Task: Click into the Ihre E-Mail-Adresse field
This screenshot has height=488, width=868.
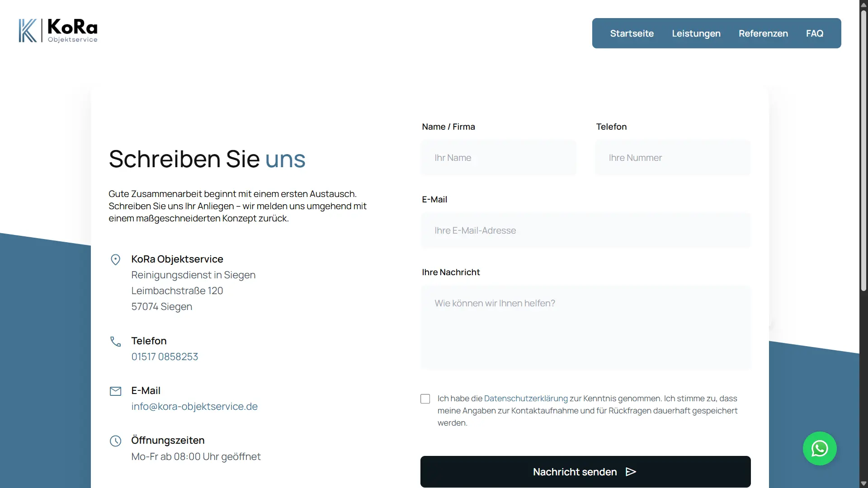Action: (x=585, y=230)
